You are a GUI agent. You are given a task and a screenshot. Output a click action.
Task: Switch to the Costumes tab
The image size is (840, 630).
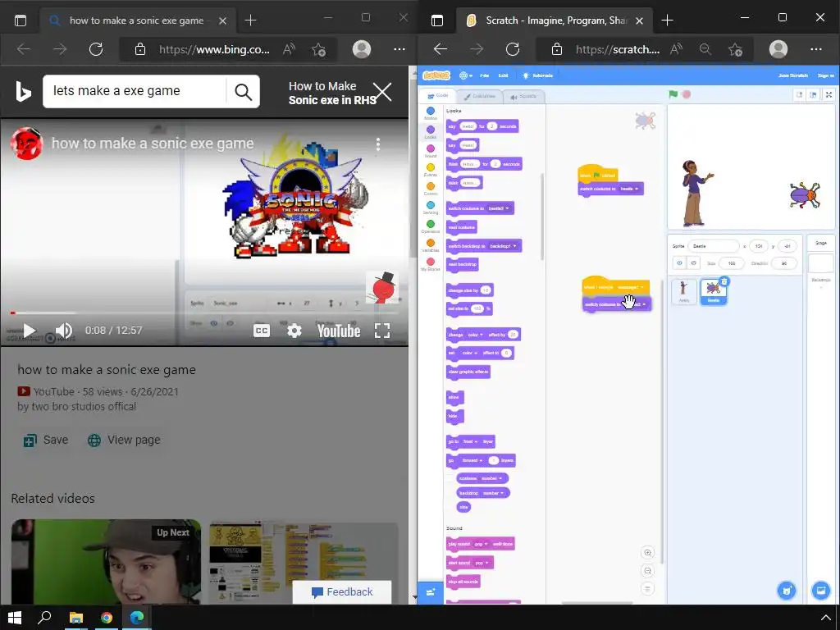click(479, 97)
